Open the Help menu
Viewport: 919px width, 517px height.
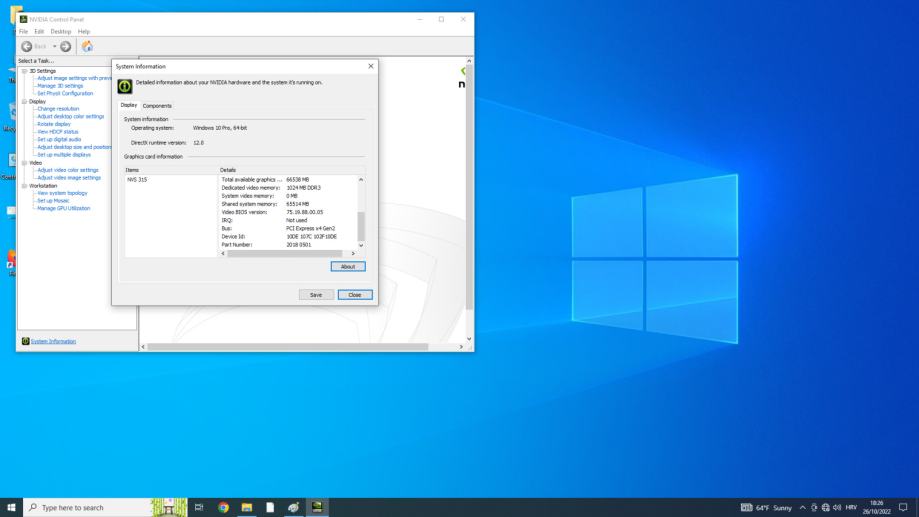click(84, 31)
